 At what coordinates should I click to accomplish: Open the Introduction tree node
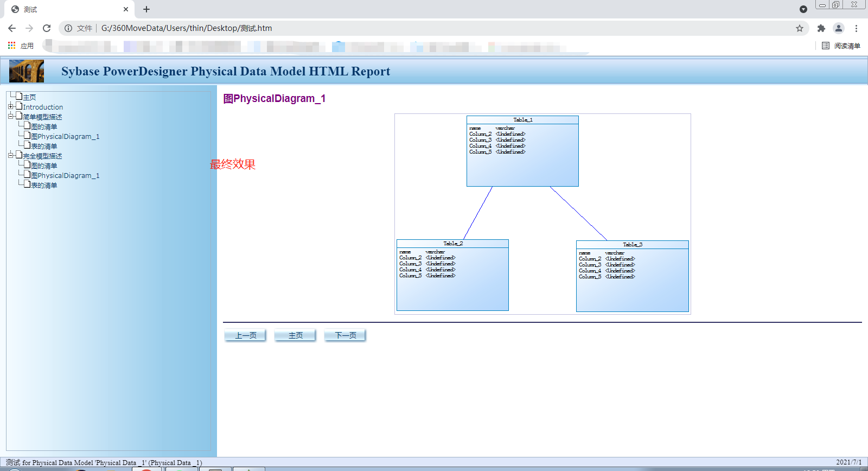(43, 107)
